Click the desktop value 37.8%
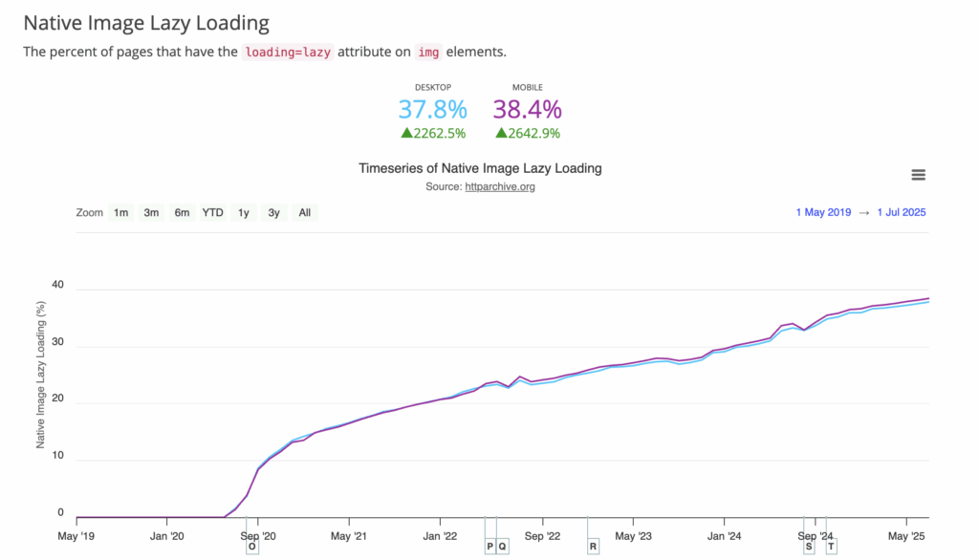The image size is (979, 560). pyautogui.click(x=433, y=110)
